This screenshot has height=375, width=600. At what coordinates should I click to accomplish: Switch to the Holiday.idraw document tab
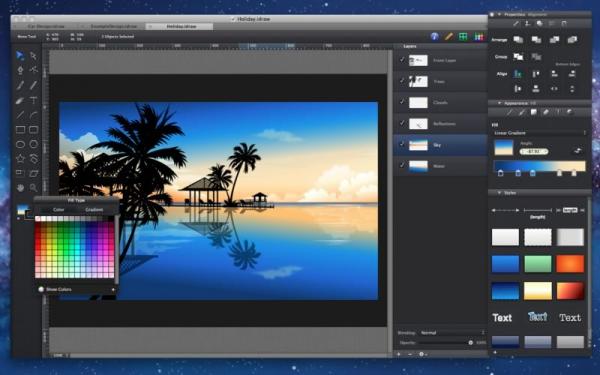180,26
